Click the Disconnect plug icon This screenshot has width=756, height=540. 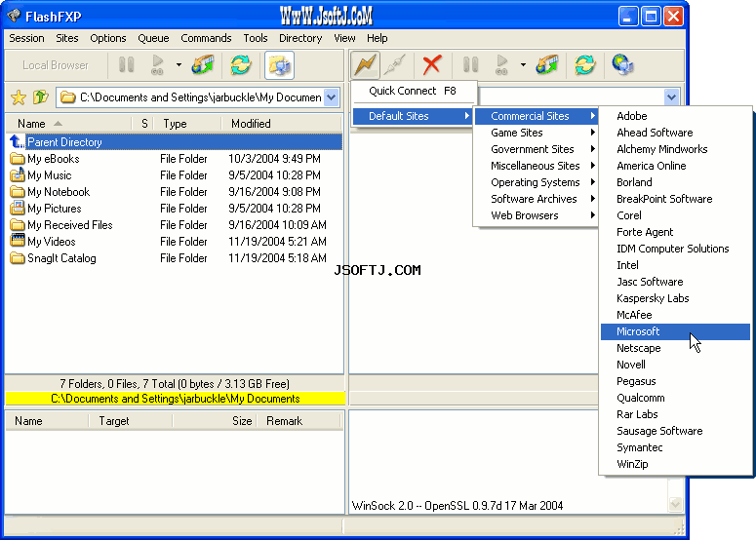click(395, 65)
